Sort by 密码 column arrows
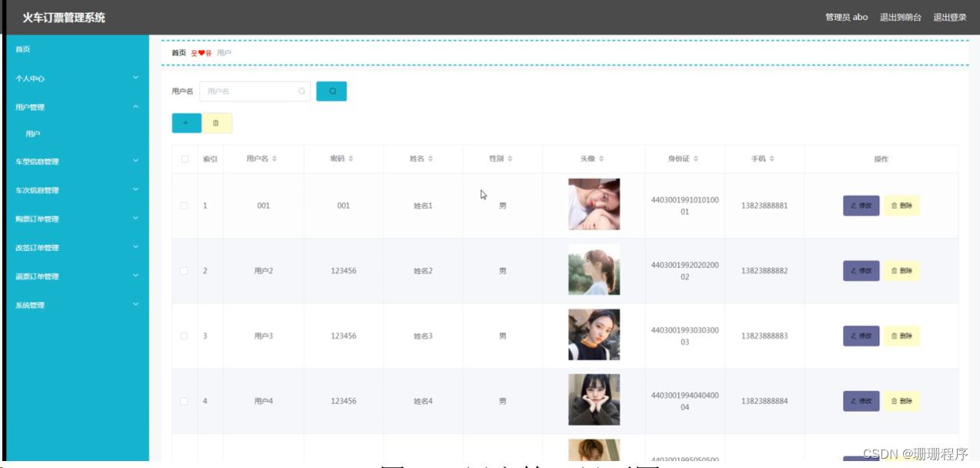This screenshot has width=980, height=468. click(351, 159)
